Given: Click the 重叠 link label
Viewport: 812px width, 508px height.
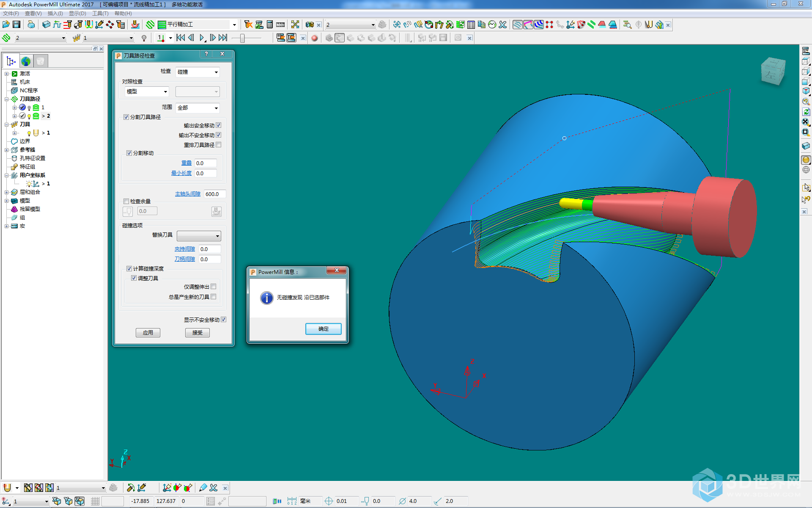Looking at the screenshot, I should coord(187,163).
